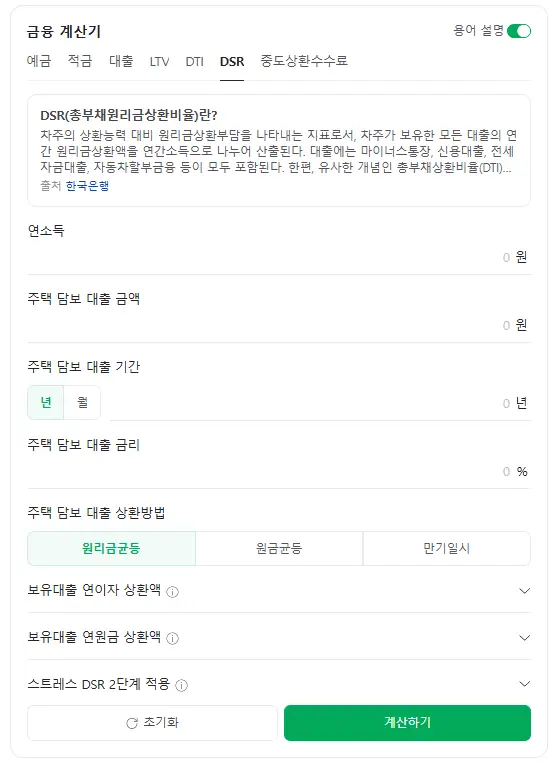
Task: Expand 보유대출 연이자 상환액 section chevron
Action: (x=524, y=591)
